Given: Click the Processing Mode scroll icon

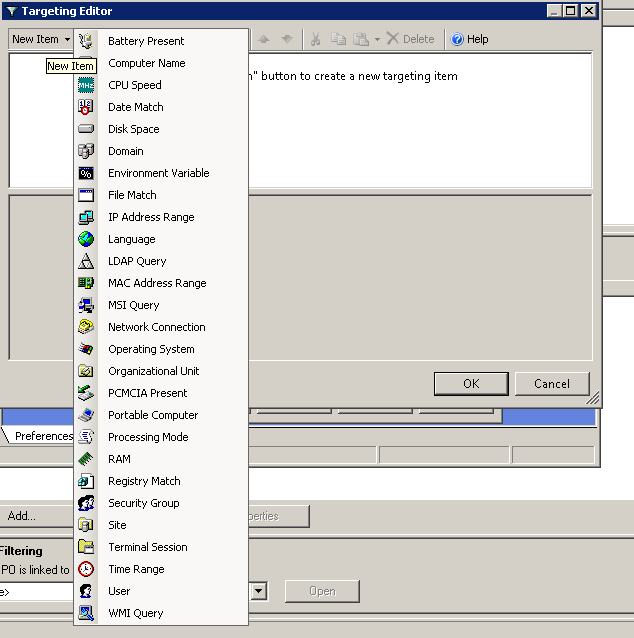Looking at the screenshot, I should [x=86, y=437].
